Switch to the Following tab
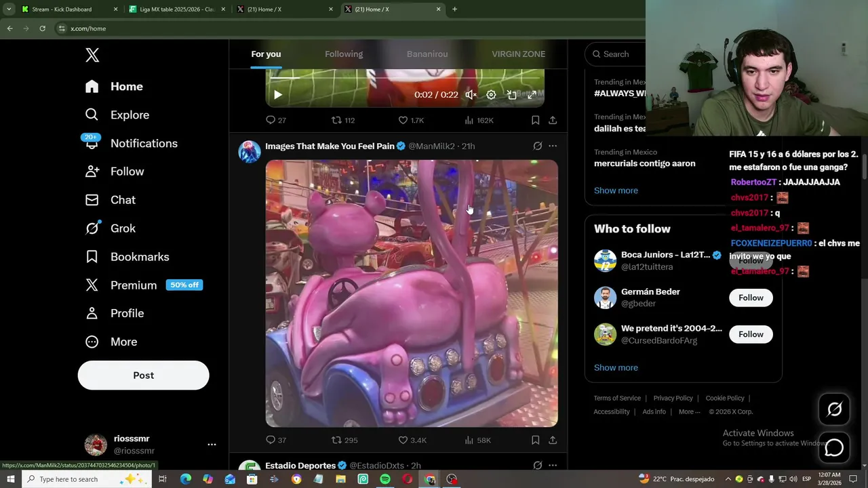Screen dimensions: 868x488 click(x=344, y=54)
